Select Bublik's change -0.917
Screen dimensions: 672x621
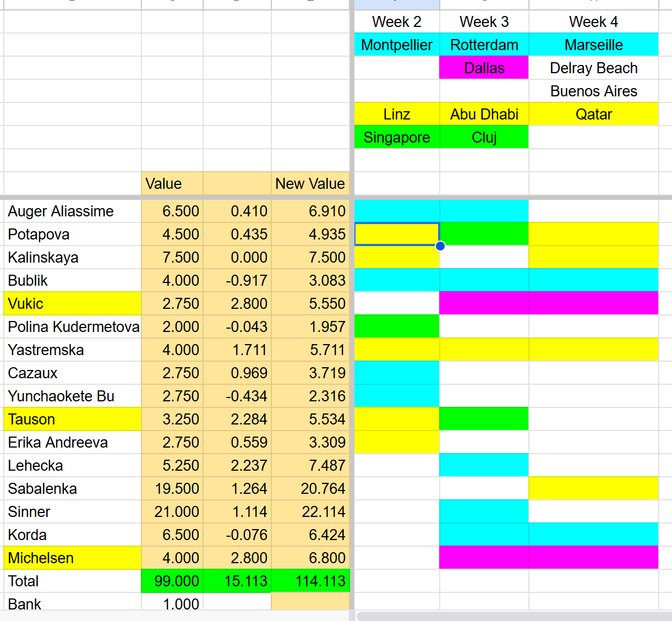click(237, 281)
